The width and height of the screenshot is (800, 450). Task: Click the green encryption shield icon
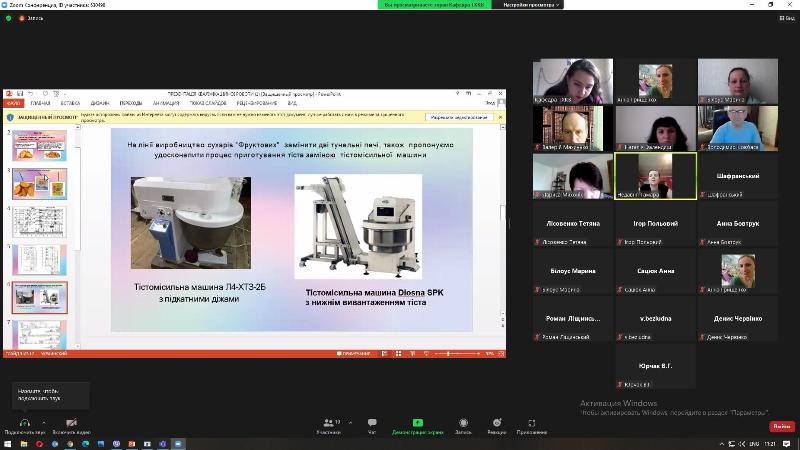(8, 18)
